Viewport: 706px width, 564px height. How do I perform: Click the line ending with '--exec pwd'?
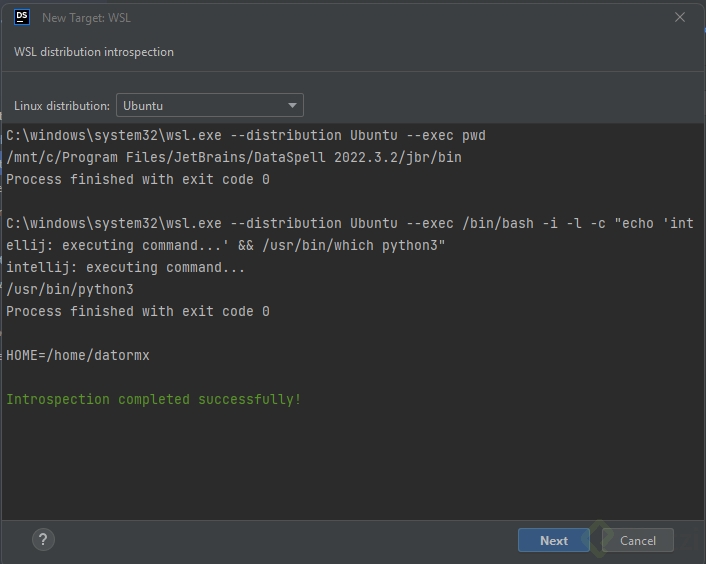pos(246,135)
